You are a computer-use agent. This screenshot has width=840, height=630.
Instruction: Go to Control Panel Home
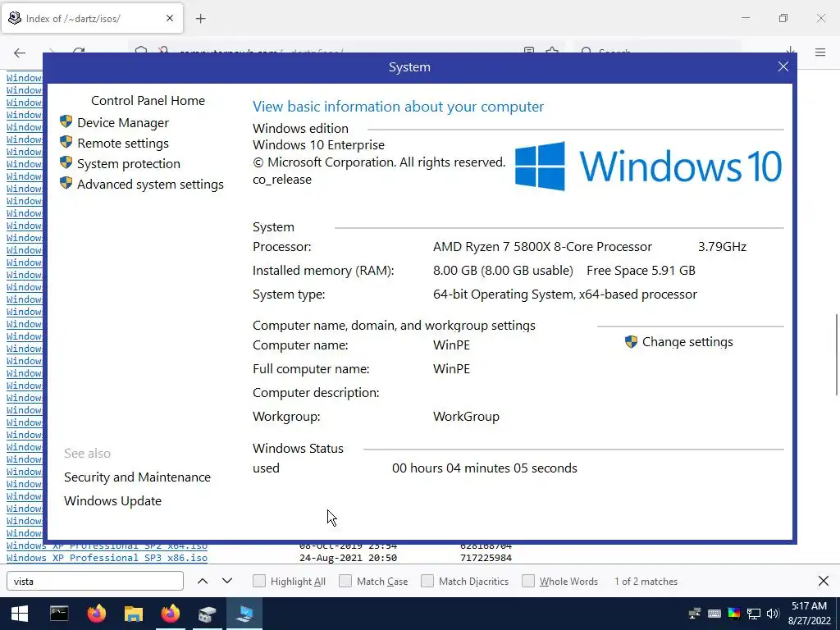pyautogui.click(x=148, y=100)
